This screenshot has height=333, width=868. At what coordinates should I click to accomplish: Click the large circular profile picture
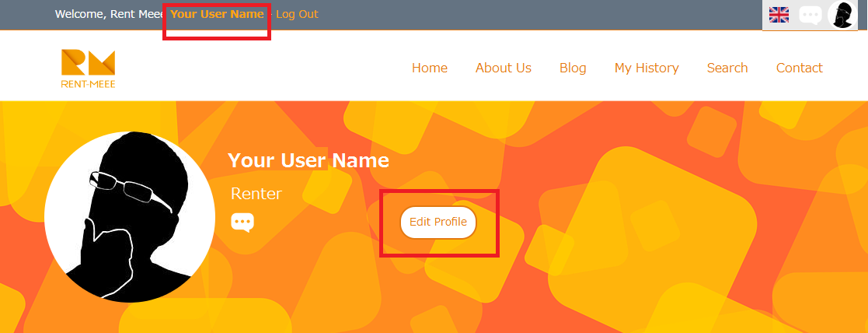[x=130, y=216]
